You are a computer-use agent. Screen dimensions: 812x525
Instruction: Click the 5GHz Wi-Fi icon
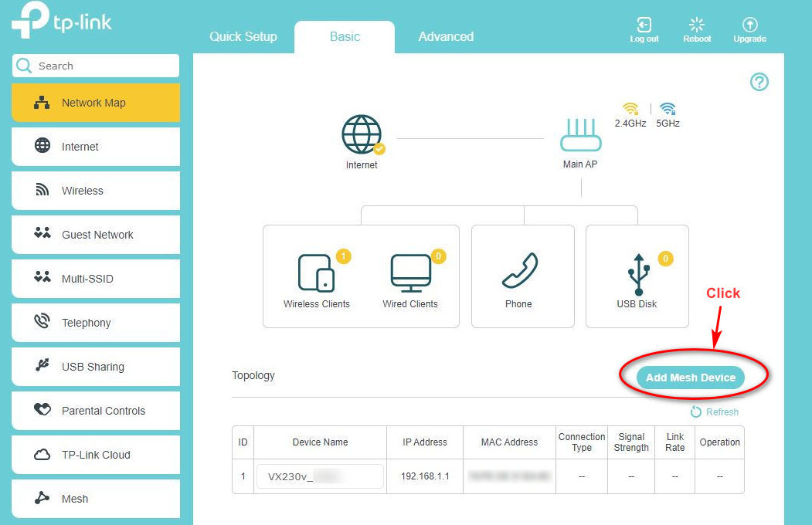(x=668, y=108)
